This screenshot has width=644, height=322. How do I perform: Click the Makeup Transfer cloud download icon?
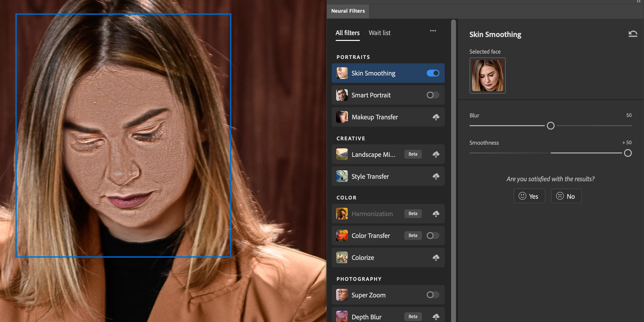coord(436,117)
